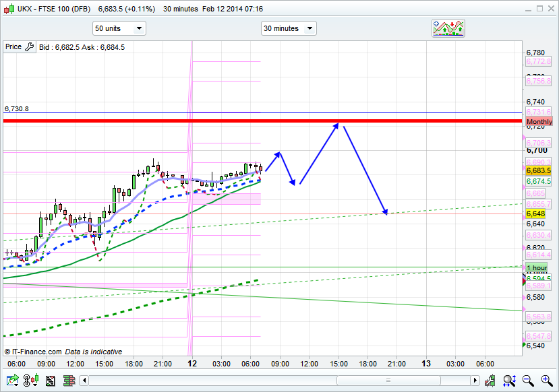Open the indicators and trading systems button

point(448,28)
